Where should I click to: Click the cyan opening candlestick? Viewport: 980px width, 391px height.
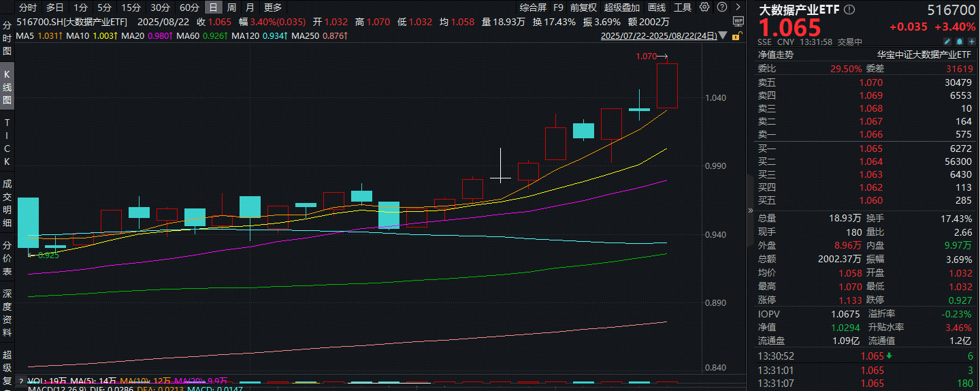click(x=28, y=223)
